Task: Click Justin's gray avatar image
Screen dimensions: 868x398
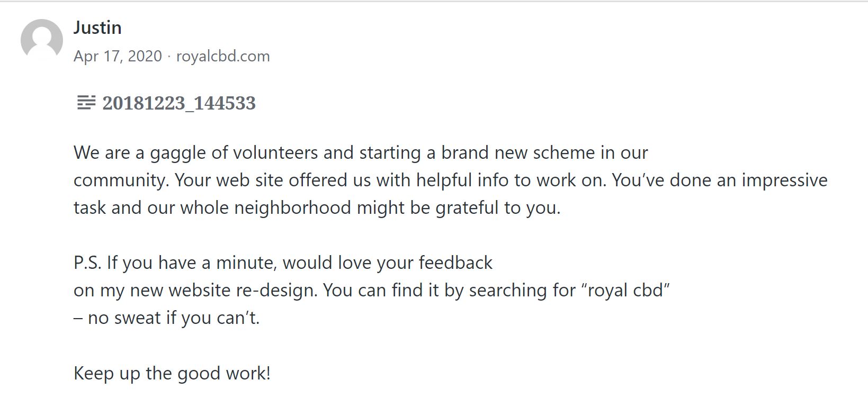Action: [42, 40]
